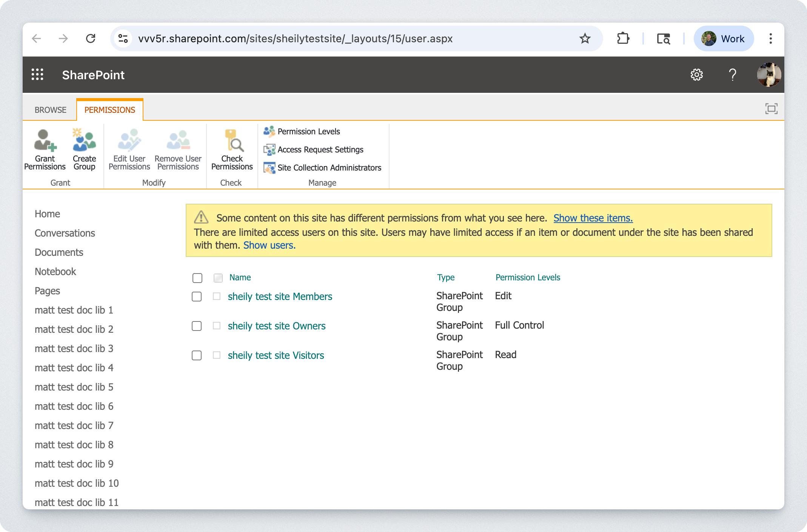The image size is (807, 532).
Task: Click the Show these items link
Action: coord(593,218)
